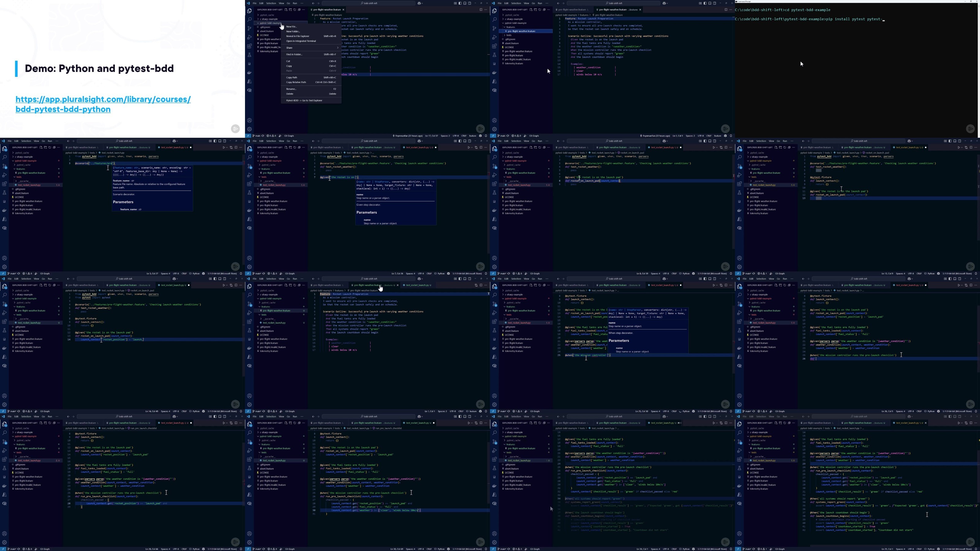Click remote indicator in frame beside Command Prompt
The image size is (980, 551).
coord(493,136)
